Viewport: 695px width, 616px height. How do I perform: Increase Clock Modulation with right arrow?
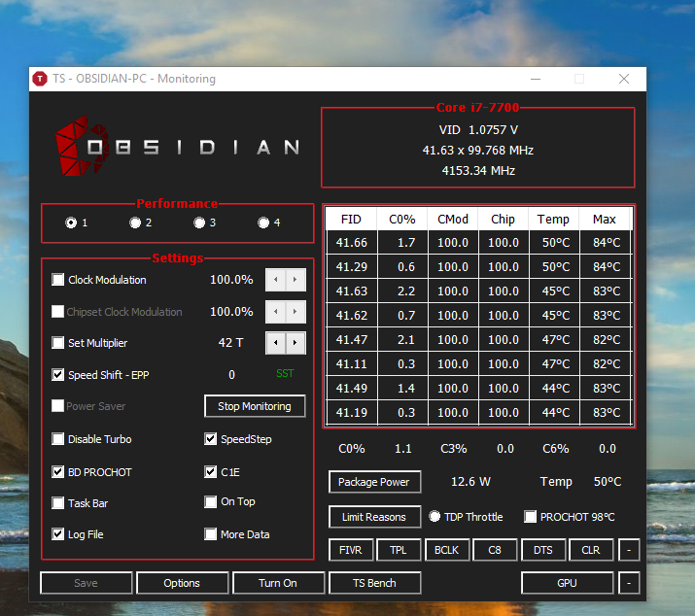295,280
